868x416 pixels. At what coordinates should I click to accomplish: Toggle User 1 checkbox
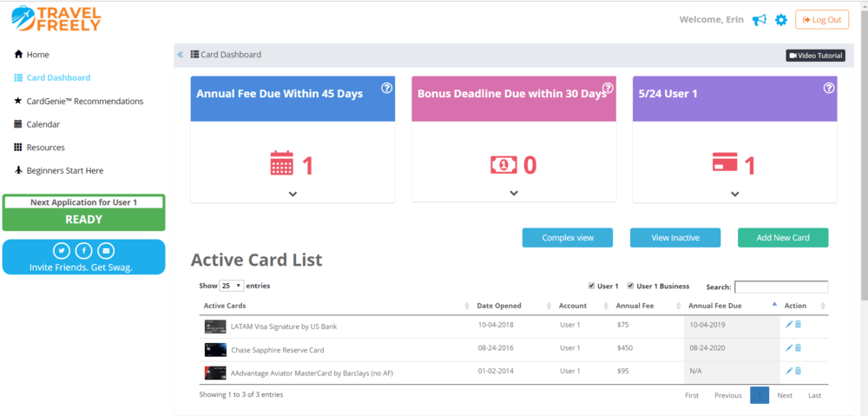(592, 286)
